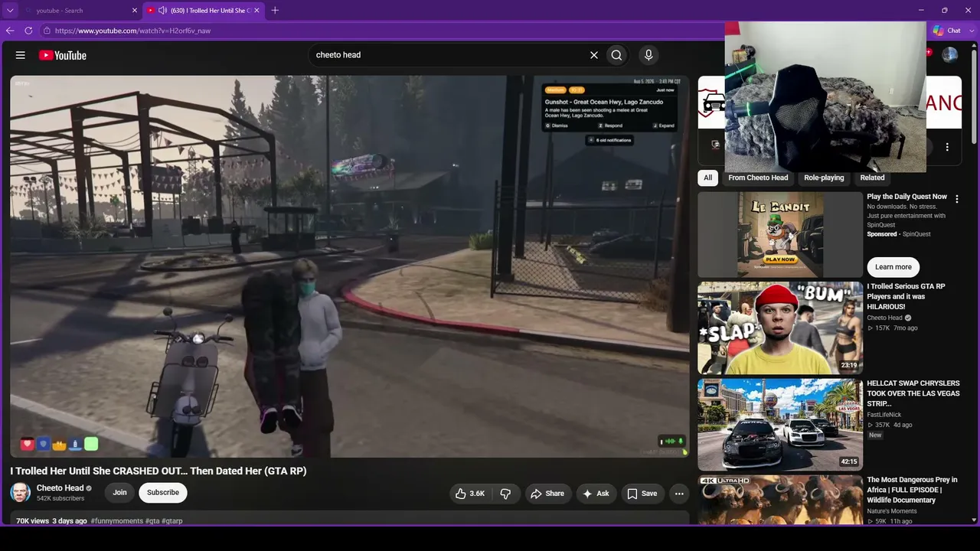The image size is (980, 551).
Task: Open a new browser tab
Action: point(275,10)
